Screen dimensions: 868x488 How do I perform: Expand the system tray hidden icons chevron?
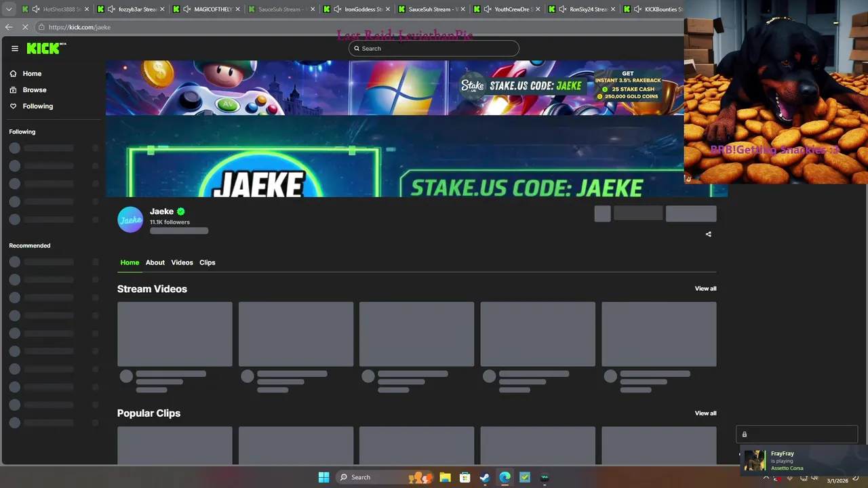[766, 477]
